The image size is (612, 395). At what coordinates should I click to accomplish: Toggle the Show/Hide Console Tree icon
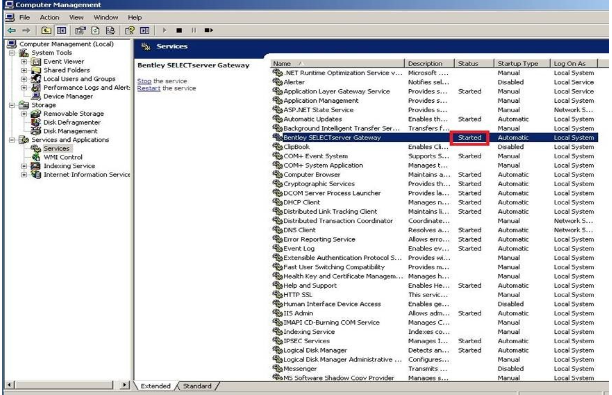tap(61, 30)
